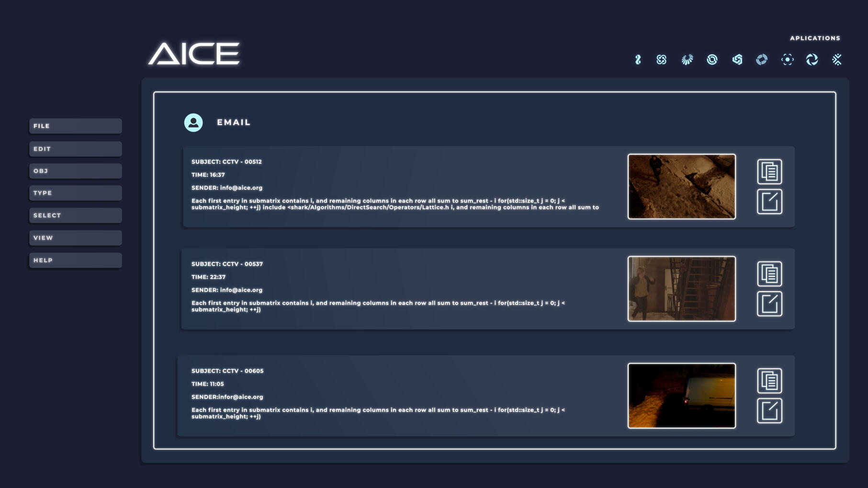The width and height of the screenshot is (868, 488).
Task: View the CCTV - 00512 snow footage thumbnail
Action: tap(681, 186)
